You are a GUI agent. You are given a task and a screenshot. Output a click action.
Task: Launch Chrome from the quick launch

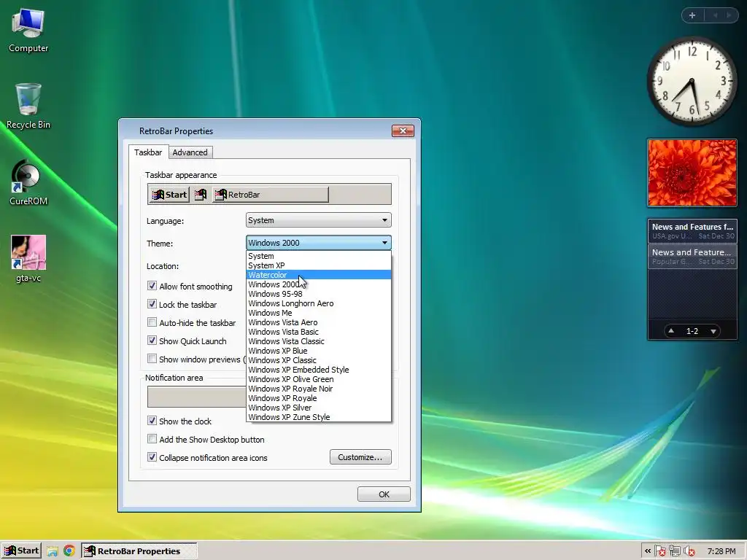[69, 551]
